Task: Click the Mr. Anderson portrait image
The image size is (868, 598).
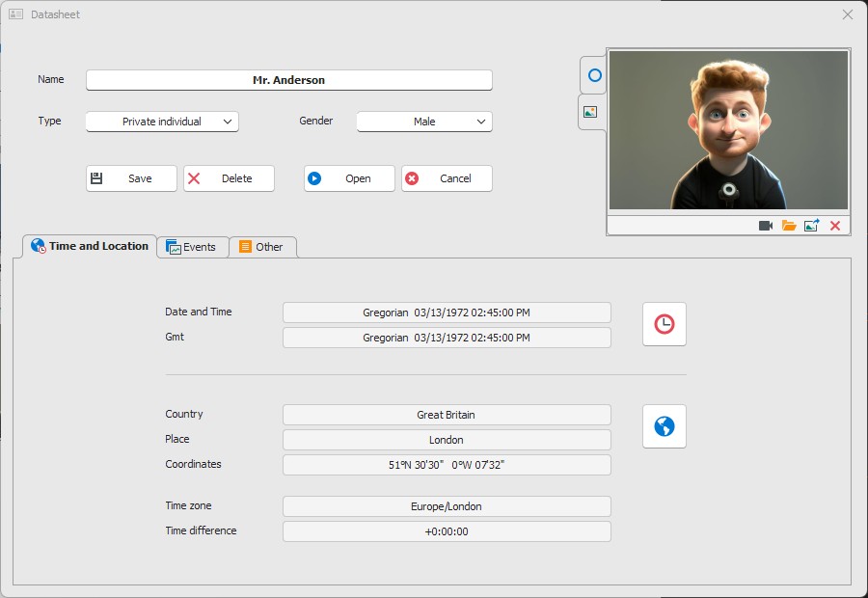Action: click(728, 130)
